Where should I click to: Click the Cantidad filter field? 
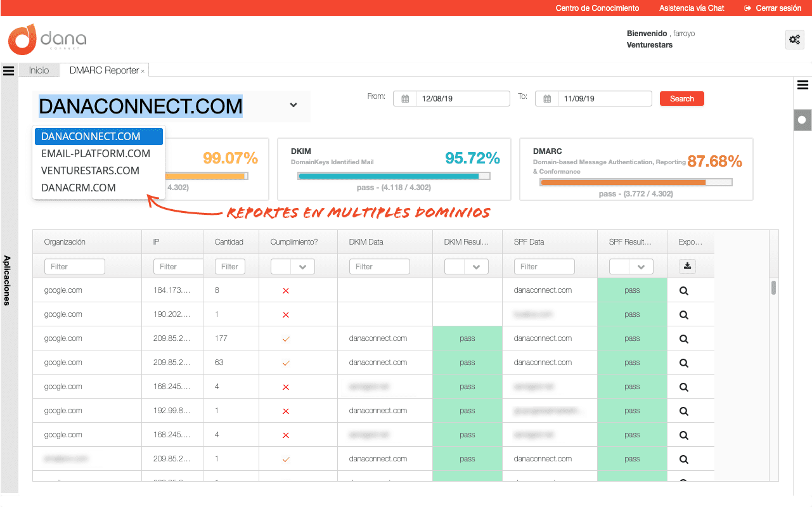pos(231,267)
